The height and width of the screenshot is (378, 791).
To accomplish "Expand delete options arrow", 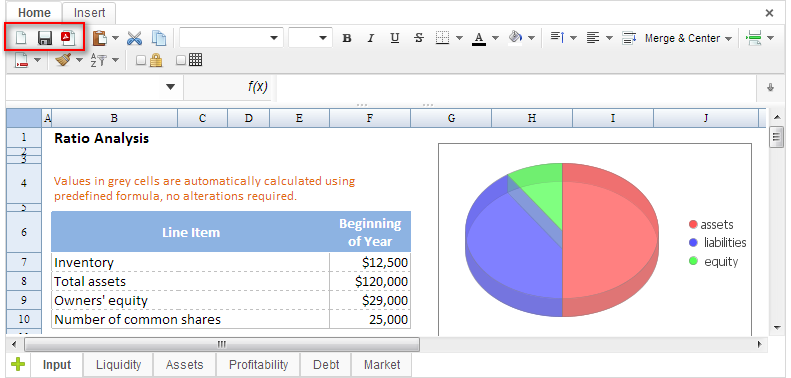I will pyautogui.click(x=37, y=61).
